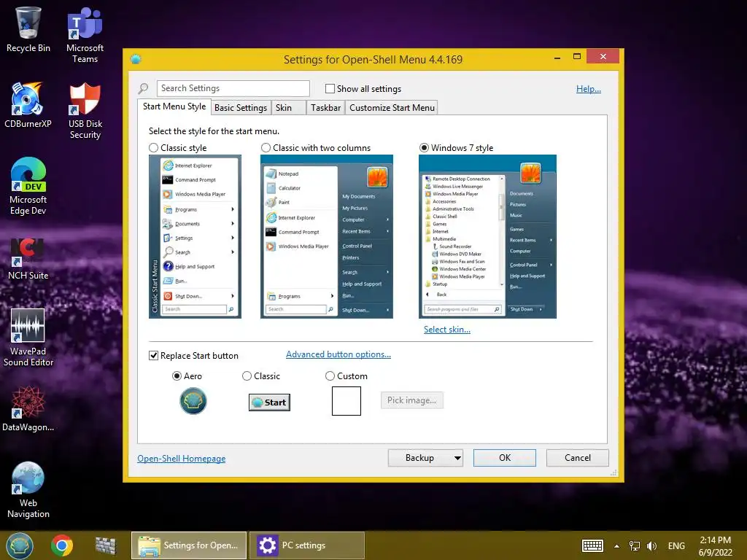Toggle the Show all settings checkbox
This screenshot has height=560, width=747.
click(330, 88)
